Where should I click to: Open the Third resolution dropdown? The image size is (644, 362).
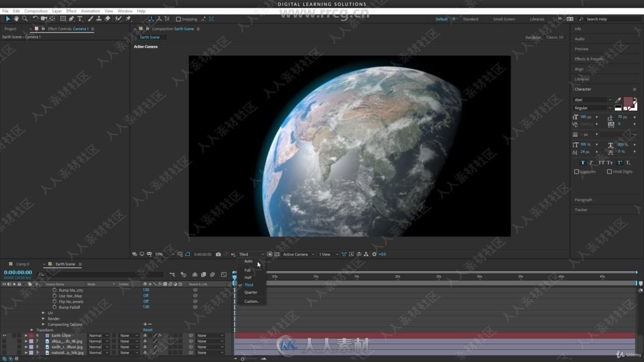pyautogui.click(x=251, y=254)
